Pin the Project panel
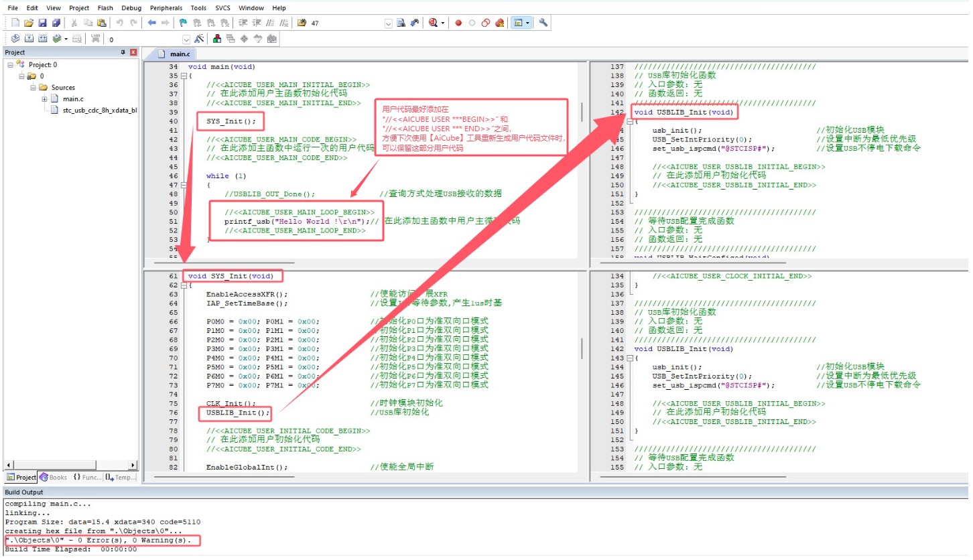This screenshot has width=973, height=560. pyautogui.click(x=123, y=52)
